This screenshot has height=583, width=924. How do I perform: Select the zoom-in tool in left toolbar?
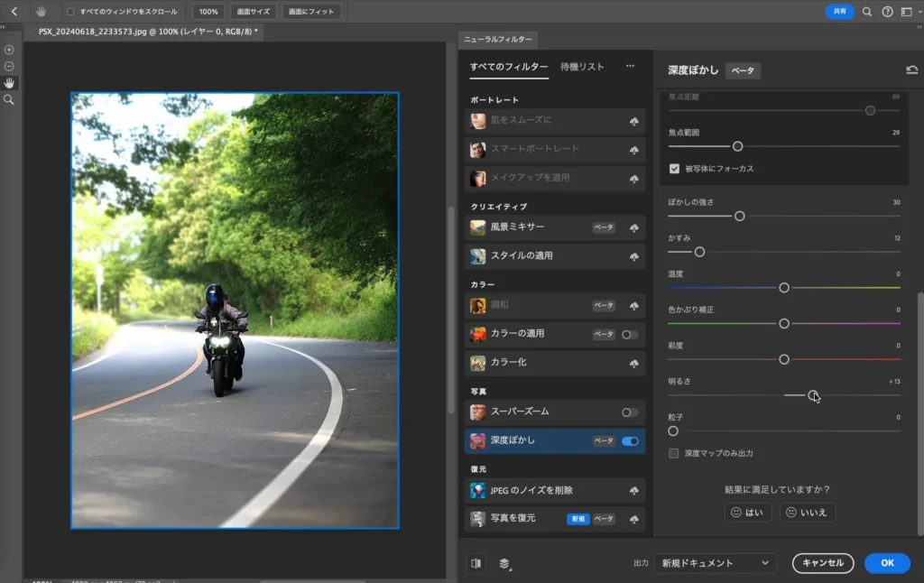tap(9, 50)
